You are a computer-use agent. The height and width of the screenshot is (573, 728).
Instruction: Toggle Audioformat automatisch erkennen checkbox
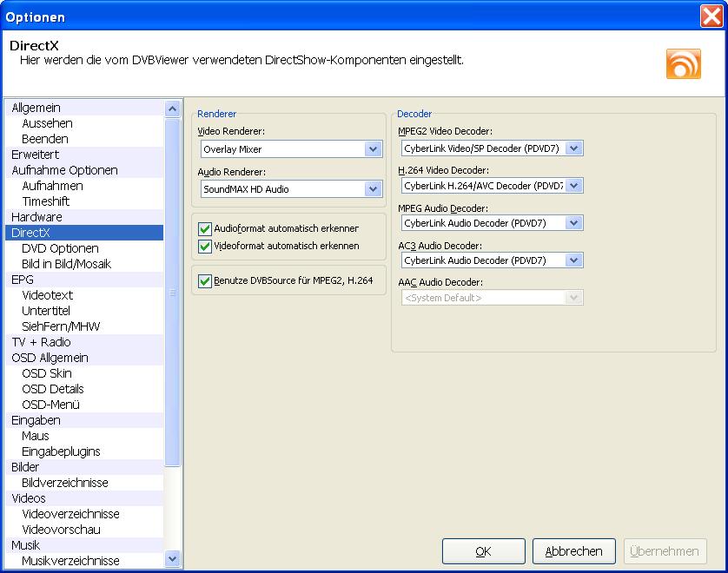point(205,228)
